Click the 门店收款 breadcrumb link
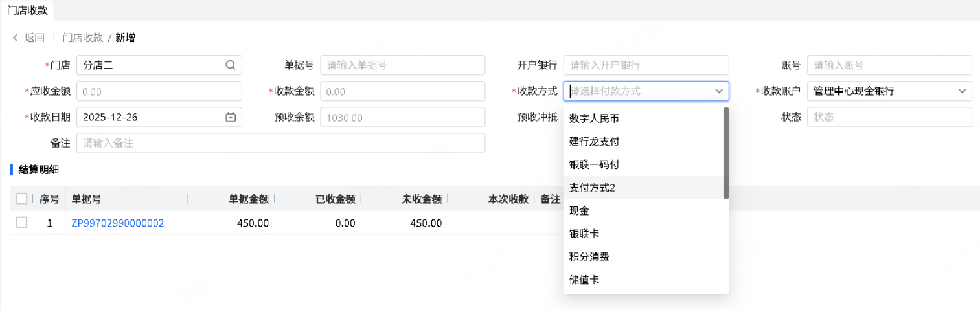Image resolution: width=980 pixels, height=310 pixels. 83,38
